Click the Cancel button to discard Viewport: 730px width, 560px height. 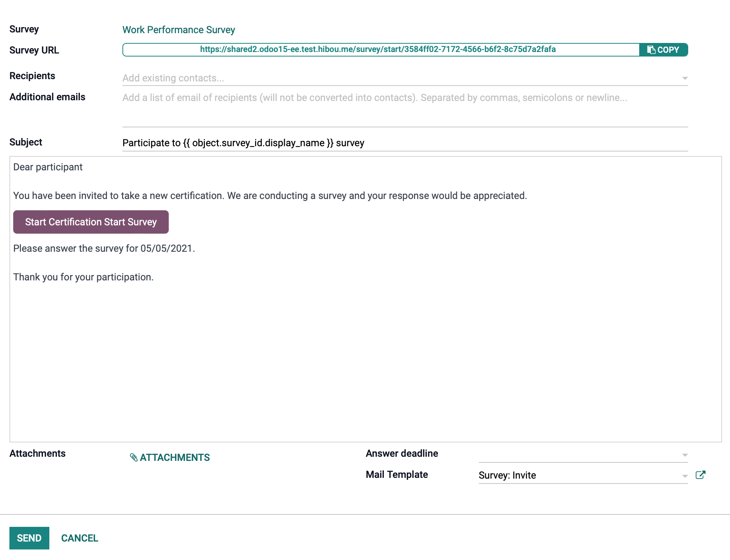tap(79, 538)
